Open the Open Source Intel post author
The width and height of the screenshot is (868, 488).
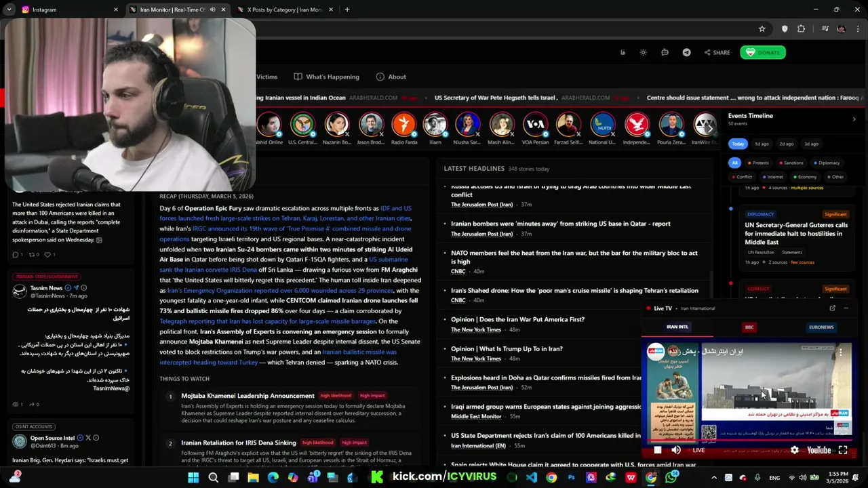click(52, 438)
